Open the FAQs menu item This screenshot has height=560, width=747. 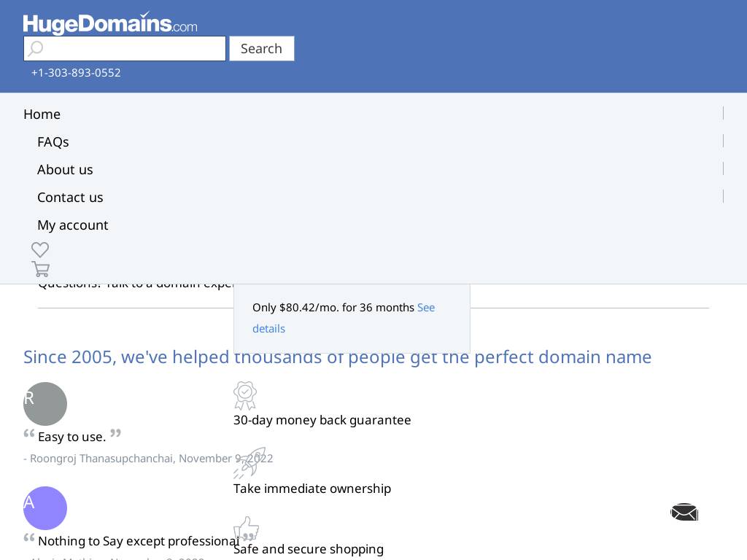coord(53,142)
